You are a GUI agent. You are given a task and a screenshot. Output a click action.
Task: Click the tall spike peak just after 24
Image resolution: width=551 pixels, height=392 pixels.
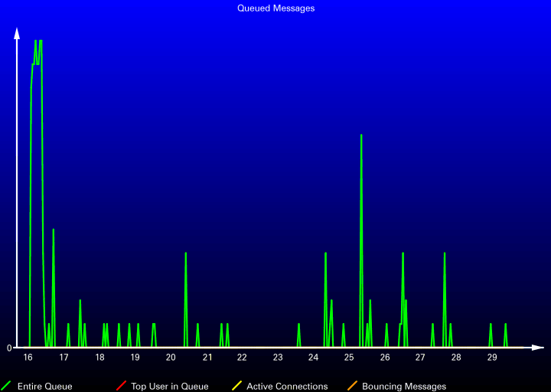(x=325, y=253)
